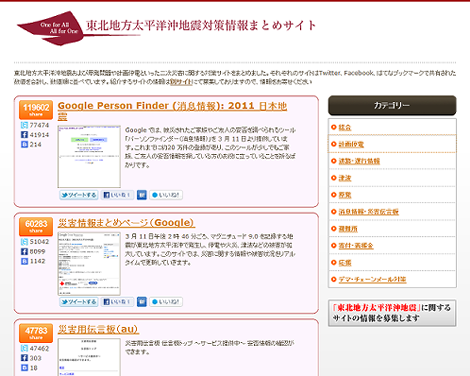The image size is (470, 376).
Task: Open 災害情報まとめページ (Google) title link
Action: [x=126, y=223]
